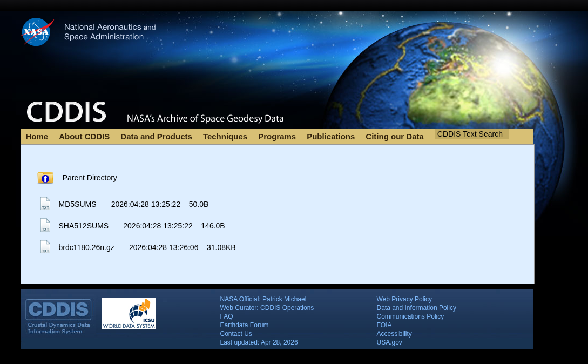
Task: Click the Parent Directory folder icon
Action: click(45, 178)
